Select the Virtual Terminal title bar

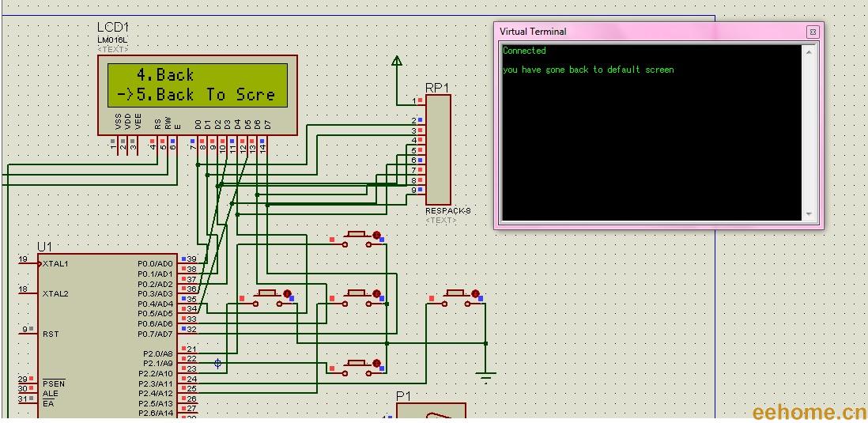point(659,32)
